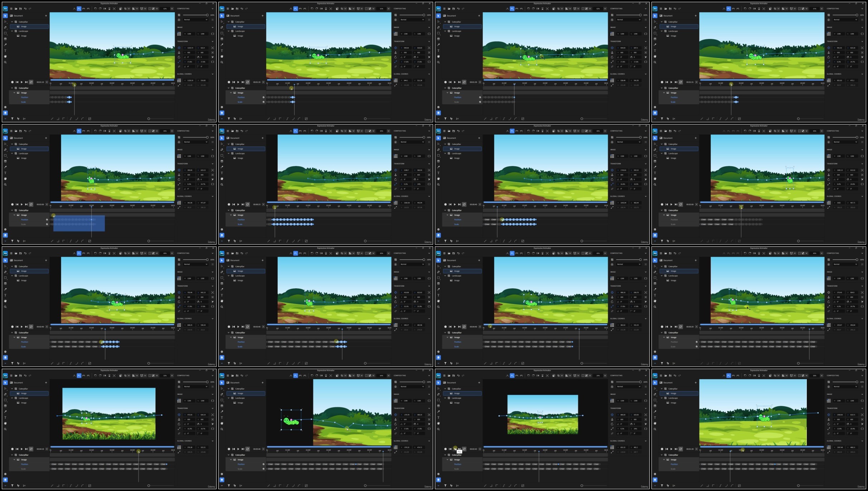Image resolution: width=868 pixels, height=491 pixels.
Task: Click the grid table tool in the 00:05:40 frame
Action: [x=222, y=406]
